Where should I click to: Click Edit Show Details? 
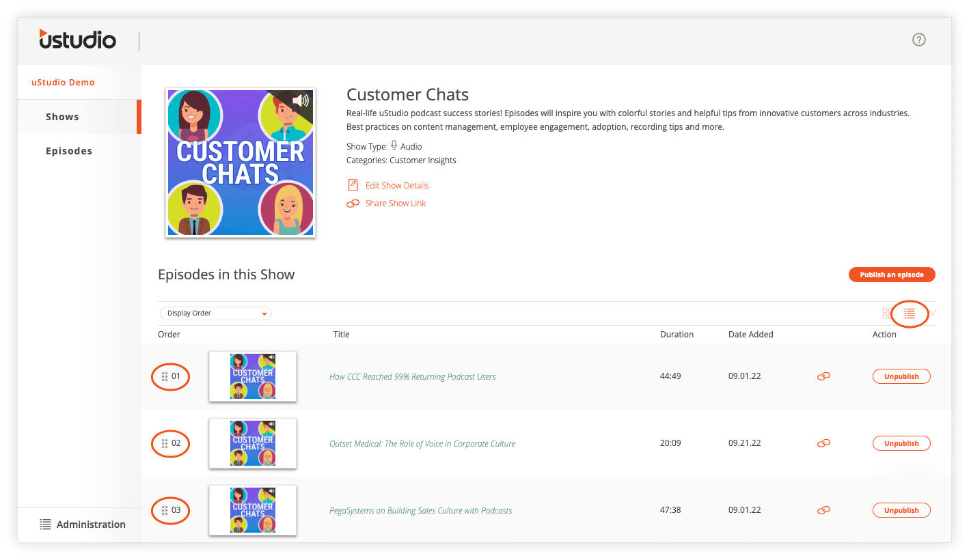pos(388,185)
